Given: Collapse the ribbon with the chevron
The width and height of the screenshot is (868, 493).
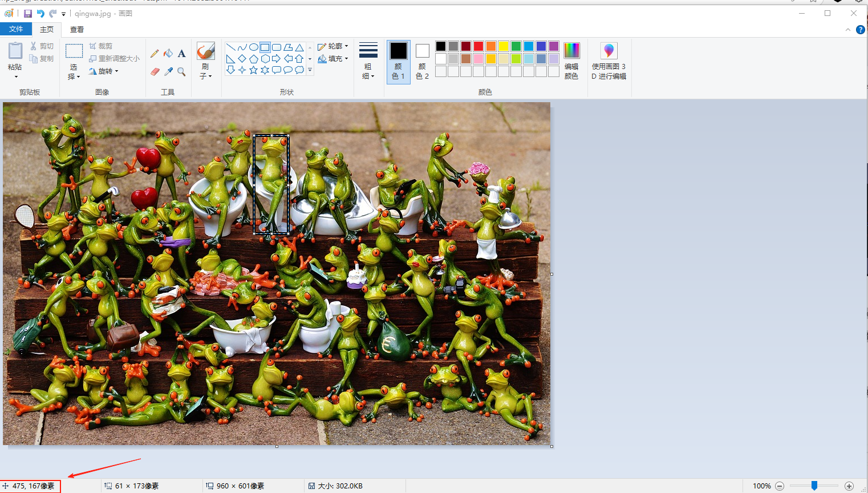Looking at the screenshot, I should pos(847,30).
